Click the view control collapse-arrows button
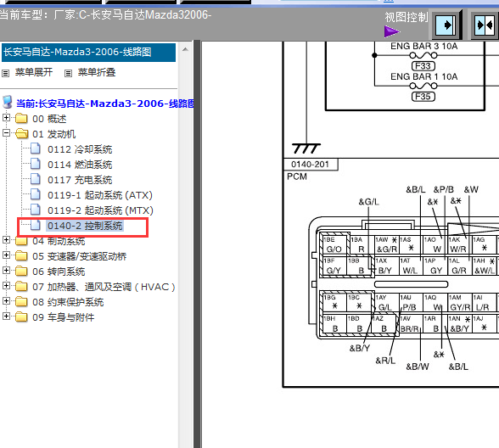 click(485, 25)
